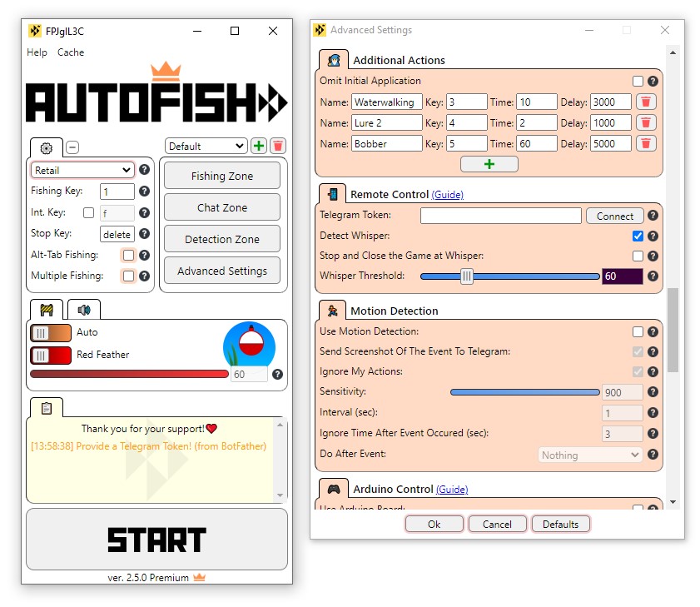Open help for Whisper Threshold
This screenshot has height=607, width=700.
653,276
